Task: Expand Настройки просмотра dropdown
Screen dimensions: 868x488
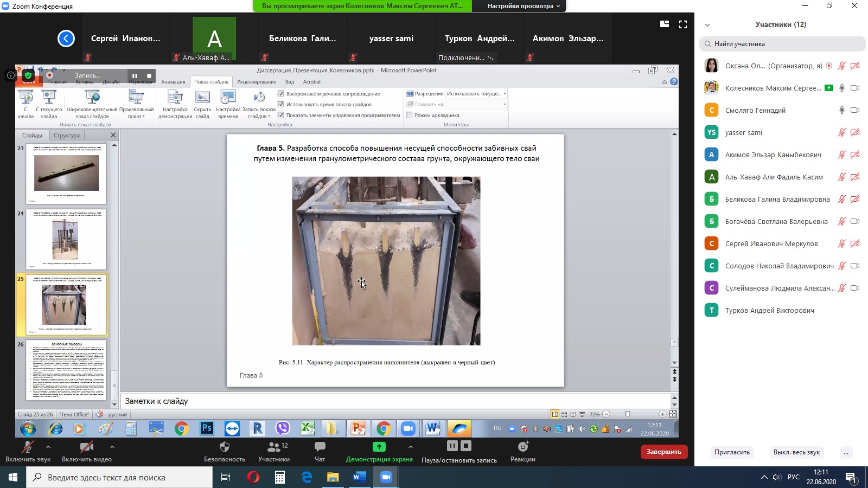Action: pyautogui.click(x=524, y=6)
